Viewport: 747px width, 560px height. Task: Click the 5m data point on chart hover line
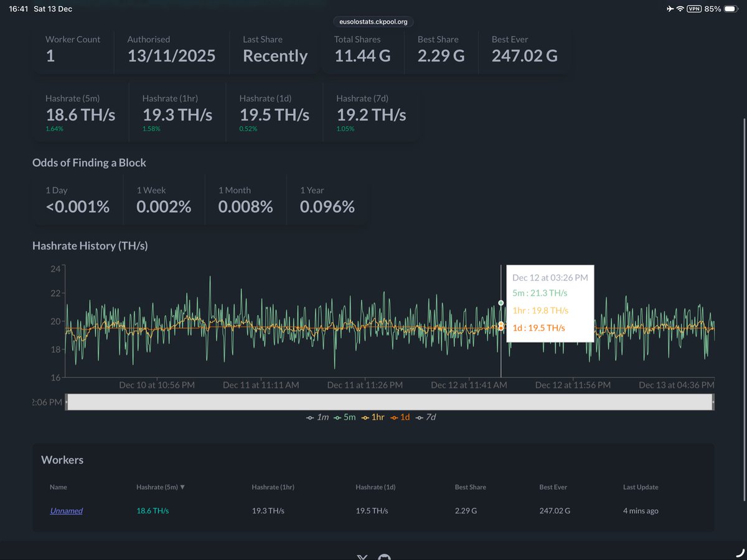[x=500, y=303]
